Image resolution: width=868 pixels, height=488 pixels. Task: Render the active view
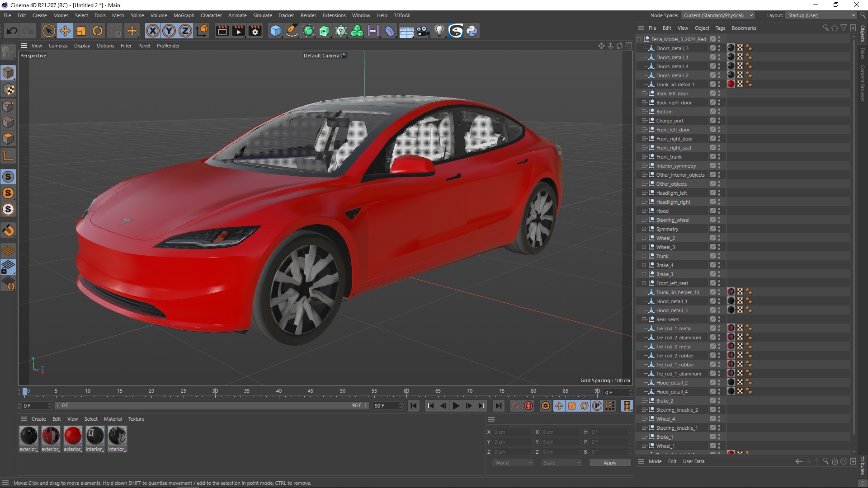(222, 31)
